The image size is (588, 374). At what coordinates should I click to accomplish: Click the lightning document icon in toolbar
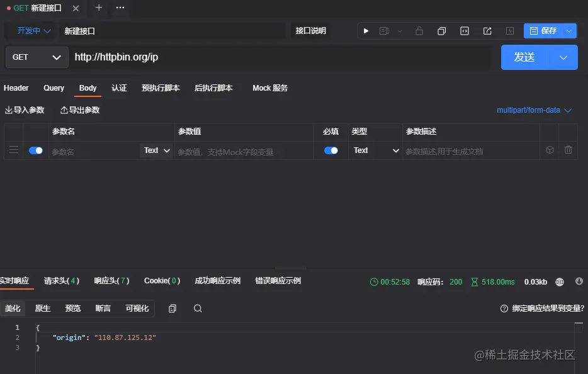[510, 31]
